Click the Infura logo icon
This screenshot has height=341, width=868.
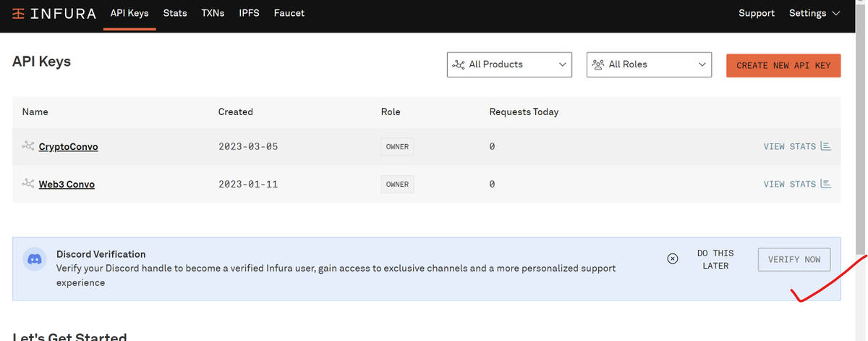pyautogui.click(x=18, y=14)
